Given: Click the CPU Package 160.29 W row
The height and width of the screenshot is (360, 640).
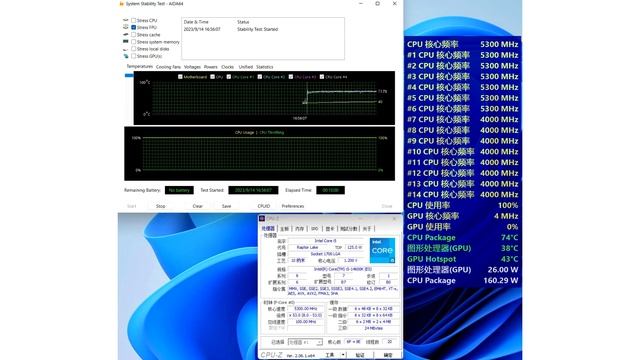Looking at the screenshot, I should tap(462, 280).
